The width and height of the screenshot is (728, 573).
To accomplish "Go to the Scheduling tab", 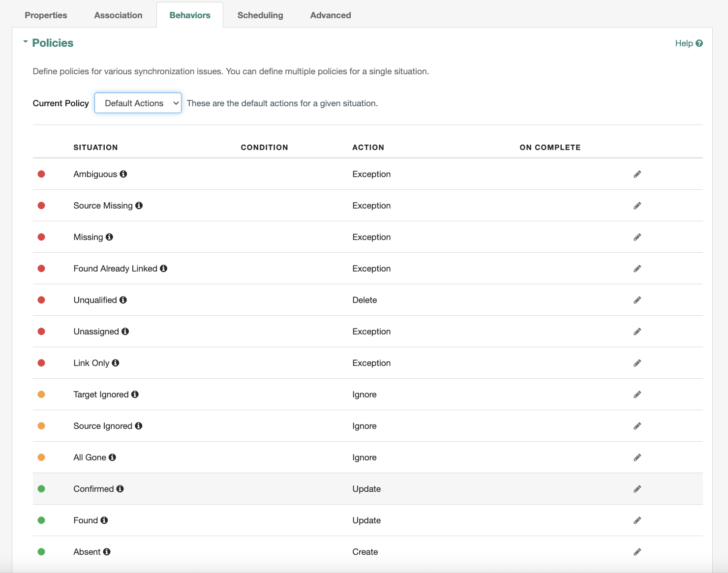I will [260, 15].
